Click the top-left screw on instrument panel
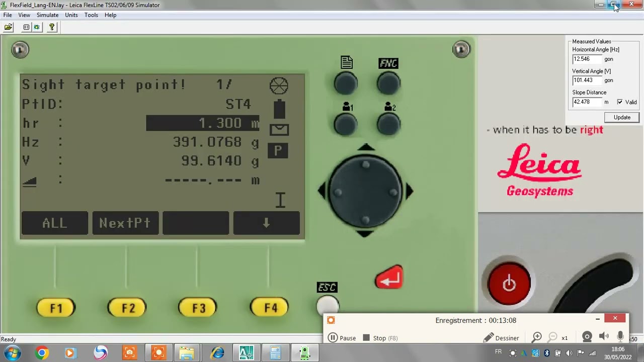The image size is (644, 362). pos(20,49)
